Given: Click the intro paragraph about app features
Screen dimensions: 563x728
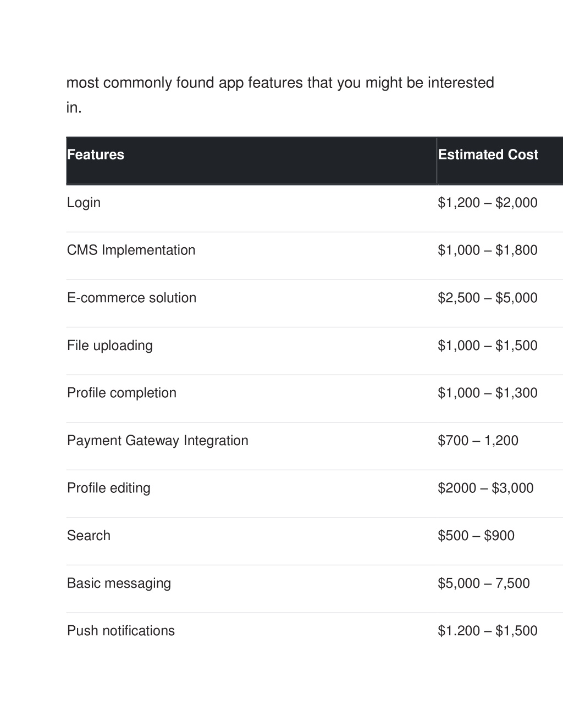Looking at the screenshot, I should pos(280,95).
